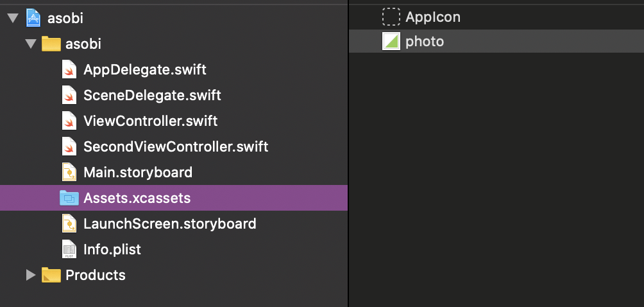Click the ViewController.swift Swift icon
Viewport: 644px width, 307px height.
(x=69, y=121)
